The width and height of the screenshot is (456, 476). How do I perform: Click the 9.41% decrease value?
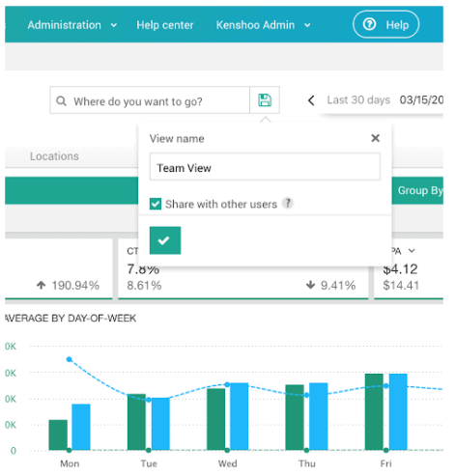(338, 285)
